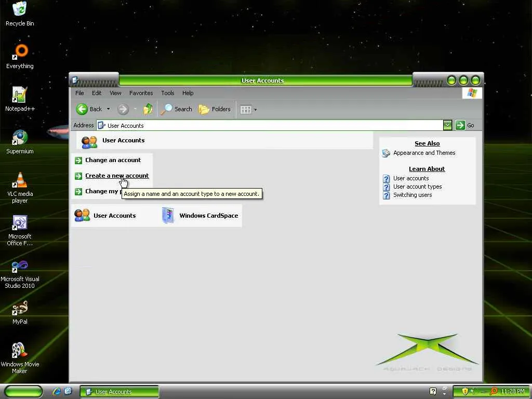Click the orange magnifier tray icon
Viewport: 532px width, 399px height.
pyautogui.click(x=494, y=391)
